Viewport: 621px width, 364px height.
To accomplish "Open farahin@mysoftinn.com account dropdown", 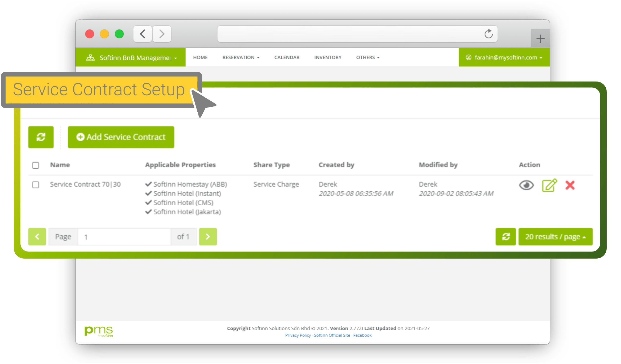I will [x=504, y=57].
